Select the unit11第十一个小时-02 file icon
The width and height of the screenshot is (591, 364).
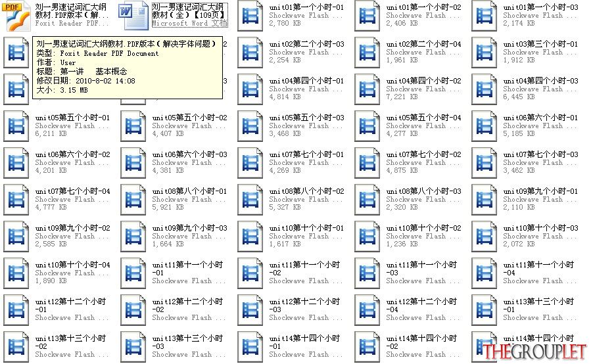[250, 273]
